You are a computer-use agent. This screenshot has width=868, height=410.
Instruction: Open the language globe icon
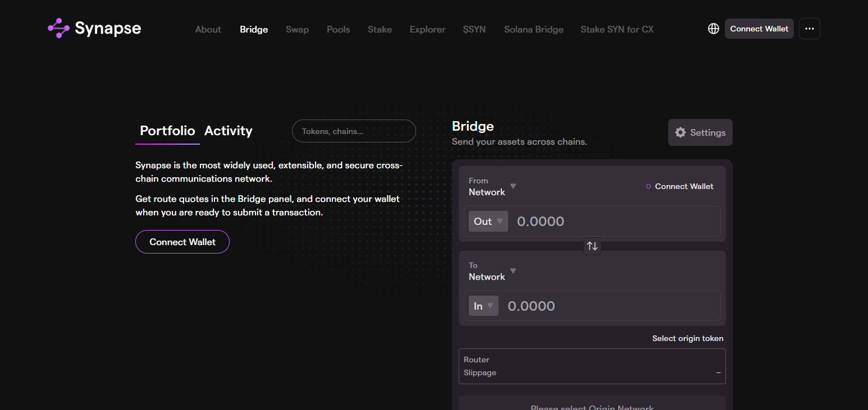pos(713,28)
